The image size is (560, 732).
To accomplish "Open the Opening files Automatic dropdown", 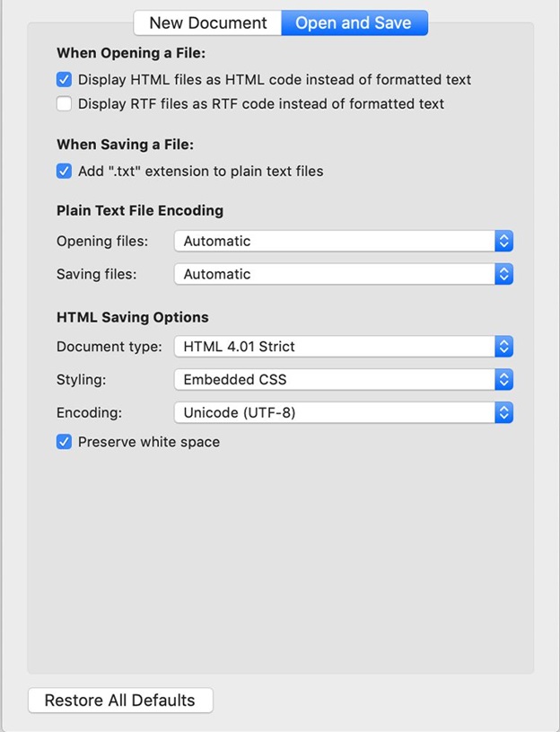I will point(334,241).
